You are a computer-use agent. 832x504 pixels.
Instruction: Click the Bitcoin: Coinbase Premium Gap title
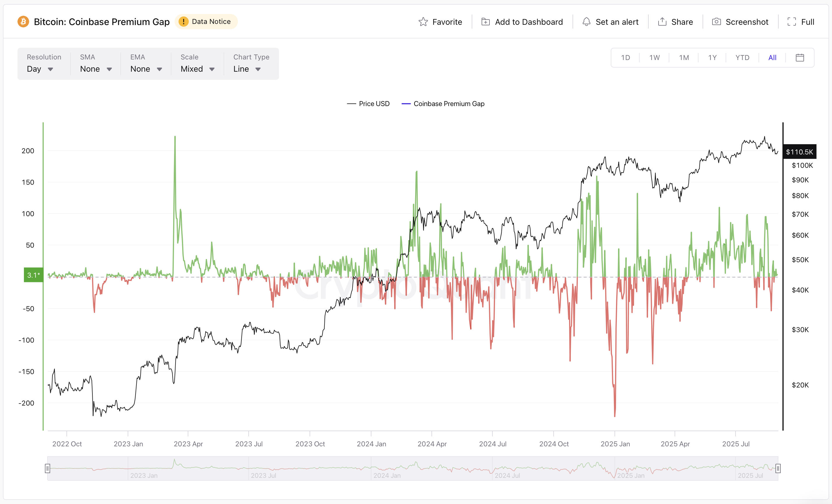point(102,22)
